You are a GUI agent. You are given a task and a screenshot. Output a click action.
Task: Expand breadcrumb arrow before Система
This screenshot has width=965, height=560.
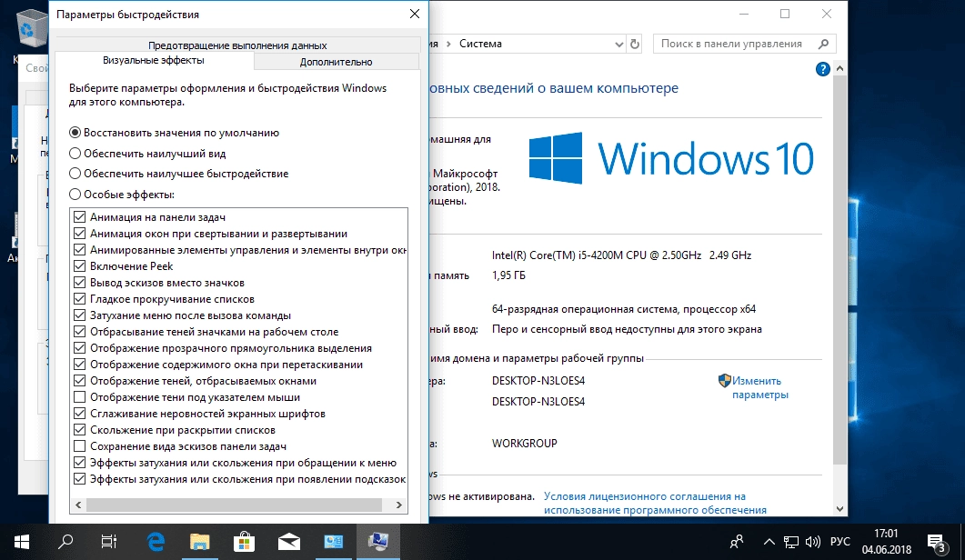[448, 44]
